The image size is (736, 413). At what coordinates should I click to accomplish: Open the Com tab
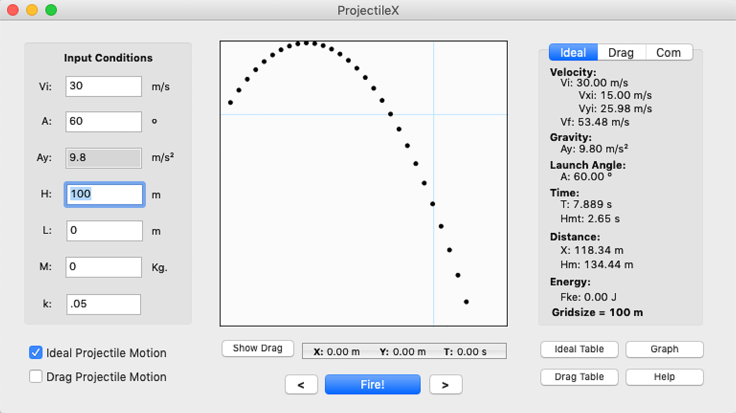click(x=668, y=53)
